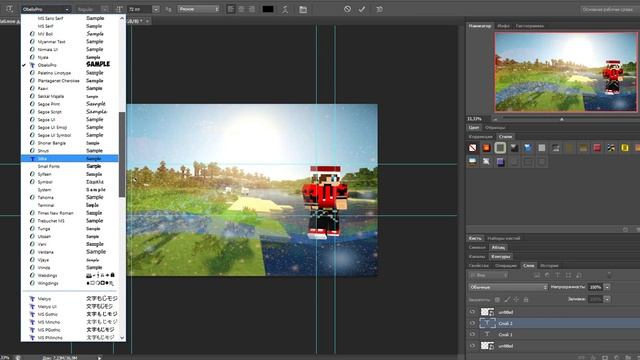Screen dimensions: 640x360
Task: Click the Navigator preview thumbnail
Action: 566,72
